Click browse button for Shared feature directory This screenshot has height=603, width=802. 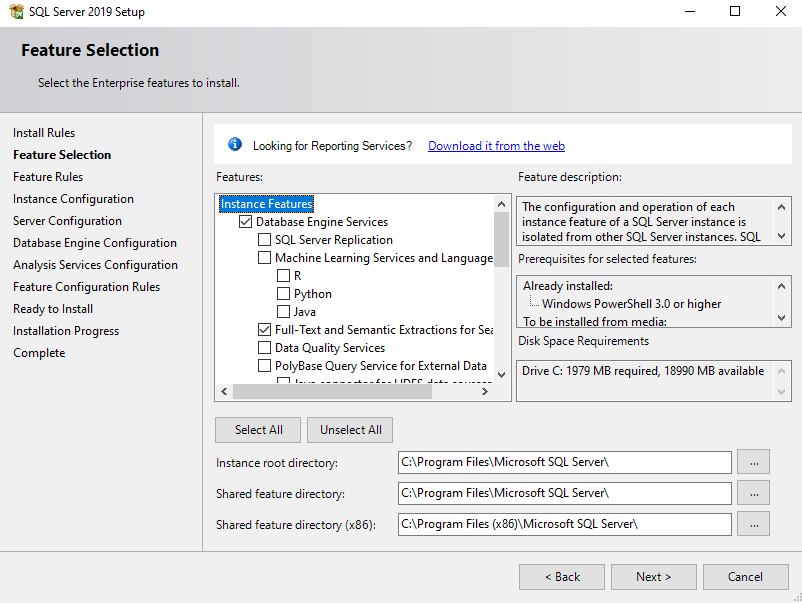point(753,493)
